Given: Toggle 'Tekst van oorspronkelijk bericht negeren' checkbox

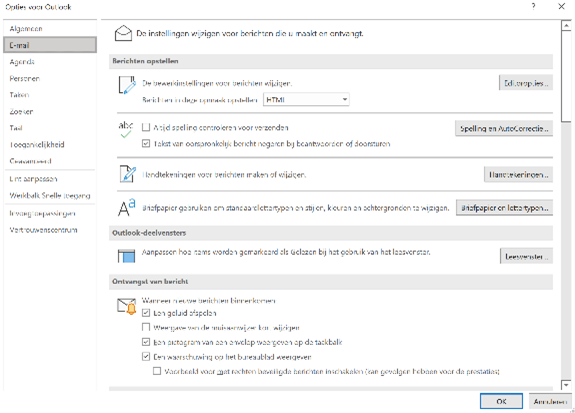Looking at the screenshot, I should coord(146,143).
